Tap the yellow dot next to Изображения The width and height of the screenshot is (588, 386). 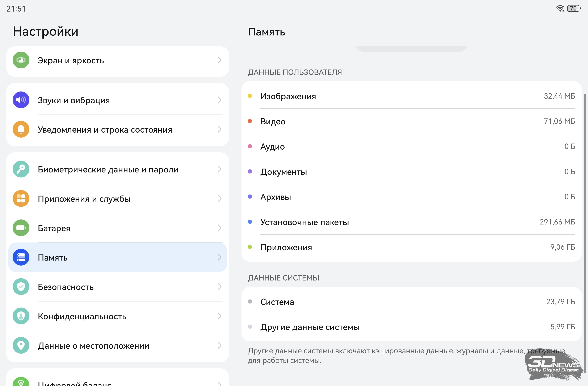coord(250,96)
